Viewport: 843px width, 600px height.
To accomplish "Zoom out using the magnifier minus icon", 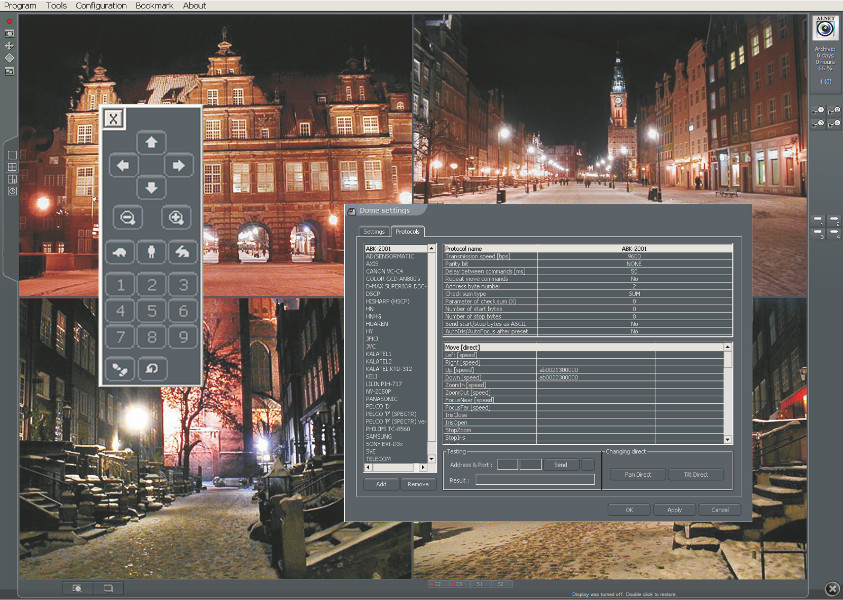I will click(x=126, y=217).
